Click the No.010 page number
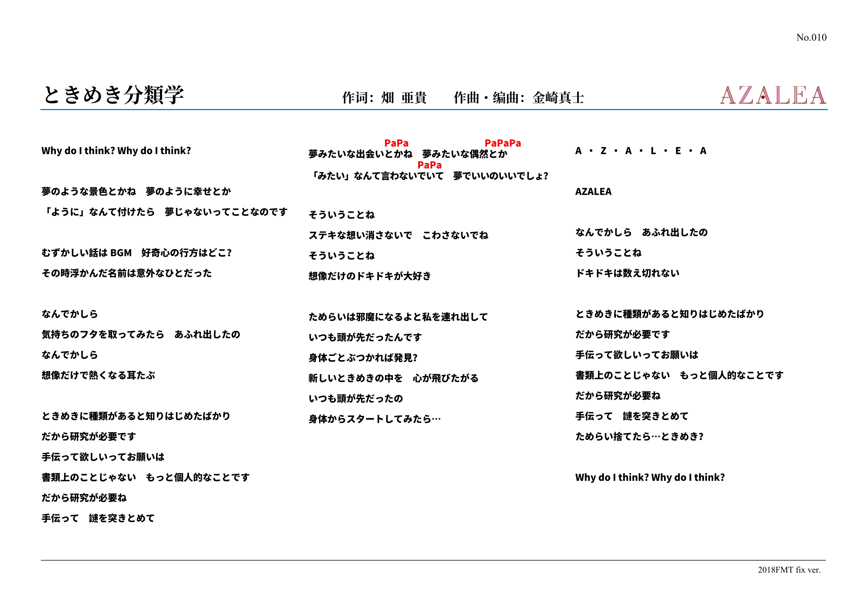The image size is (868, 614). point(811,37)
